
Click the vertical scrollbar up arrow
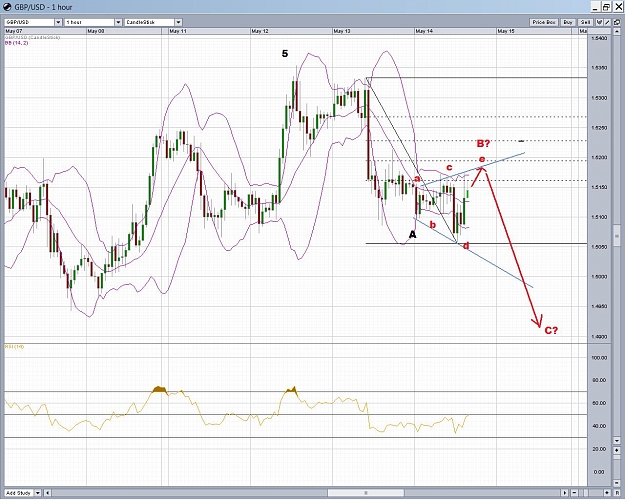[x=617, y=31]
